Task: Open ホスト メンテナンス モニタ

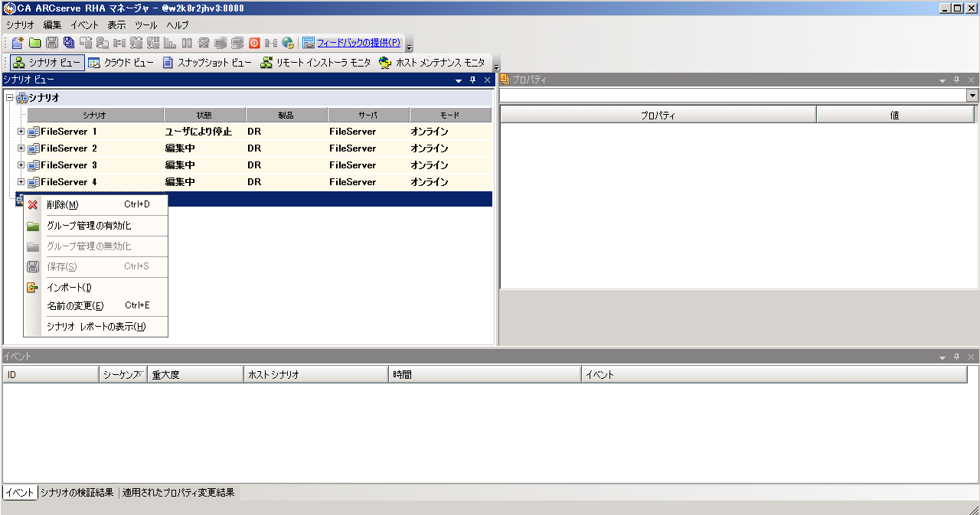Action: point(432,63)
